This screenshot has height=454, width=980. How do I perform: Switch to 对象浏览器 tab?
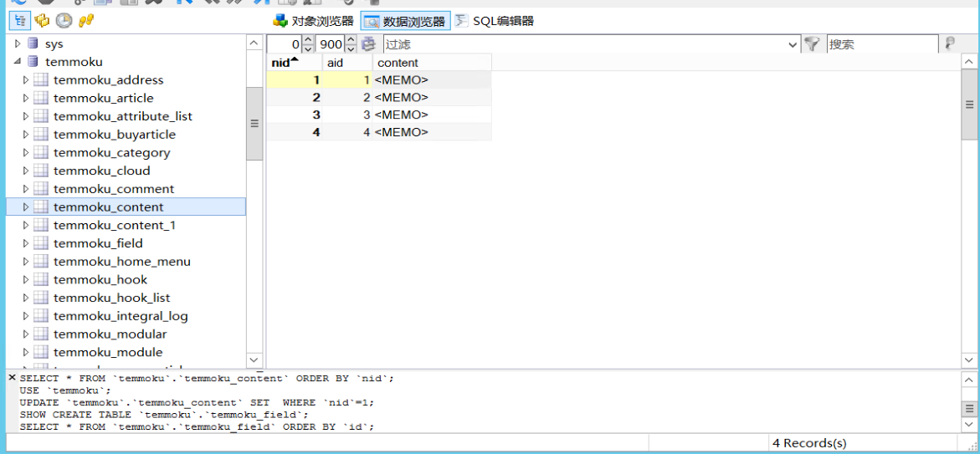(x=313, y=21)
